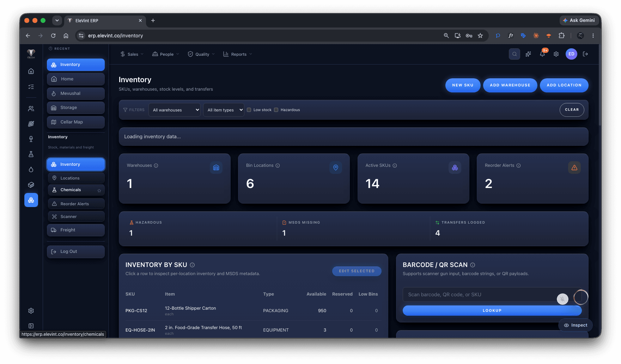Click the EDIT SELECTED button
The height and width of the screenshot is (364, 621).
(x=357, y=271)
